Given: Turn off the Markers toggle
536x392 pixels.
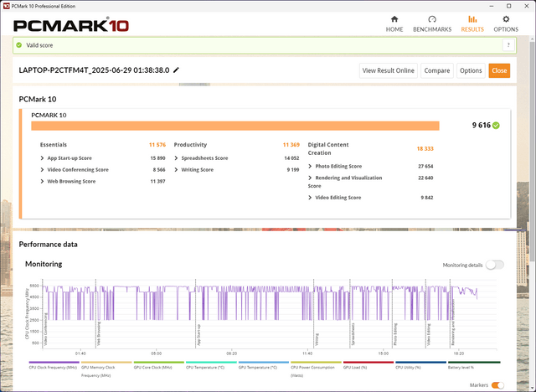Looking at the screenshot, I should tap(497, 385).
